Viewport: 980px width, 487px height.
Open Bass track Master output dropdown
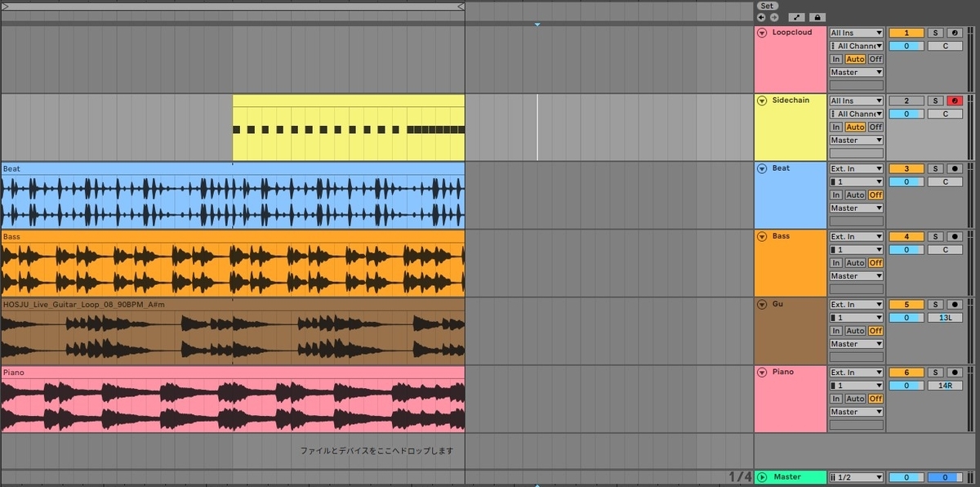pyautogui.click(x=857, y=276)
